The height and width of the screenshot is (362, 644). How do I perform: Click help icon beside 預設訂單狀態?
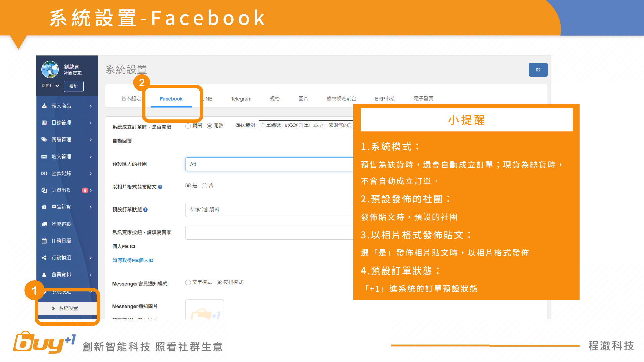[x=145, y=210]
